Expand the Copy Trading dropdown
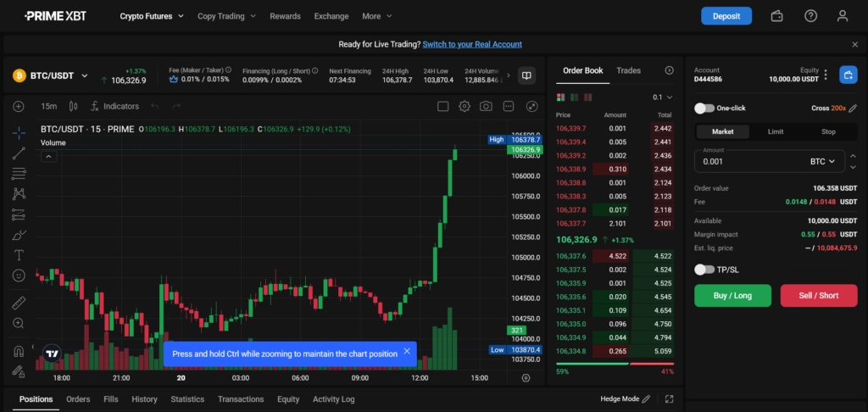Image resolution: width=868 pixels, height=412 pixels. pyautogui.click(x=226, y=16)
